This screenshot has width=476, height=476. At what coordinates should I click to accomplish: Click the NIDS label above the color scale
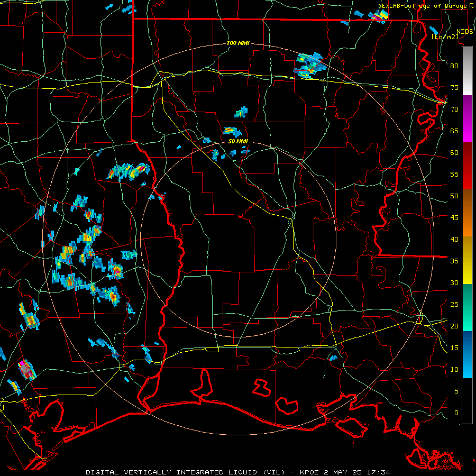pos(464,32)
